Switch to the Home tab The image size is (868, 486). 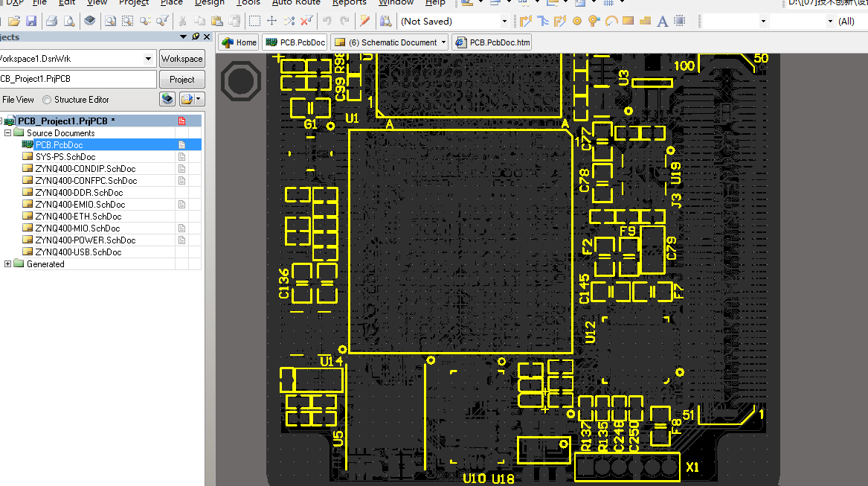(x=239, y=42)
